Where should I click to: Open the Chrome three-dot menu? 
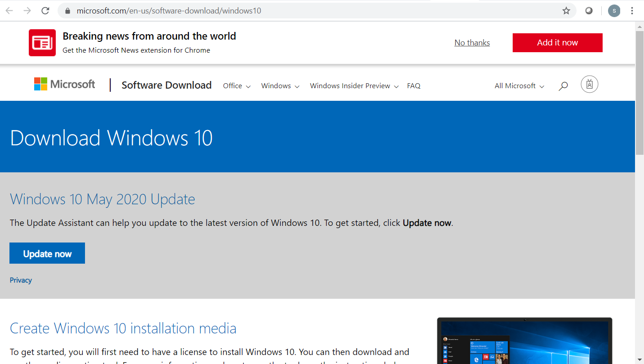pyautogui.click(x=632, y=11)
